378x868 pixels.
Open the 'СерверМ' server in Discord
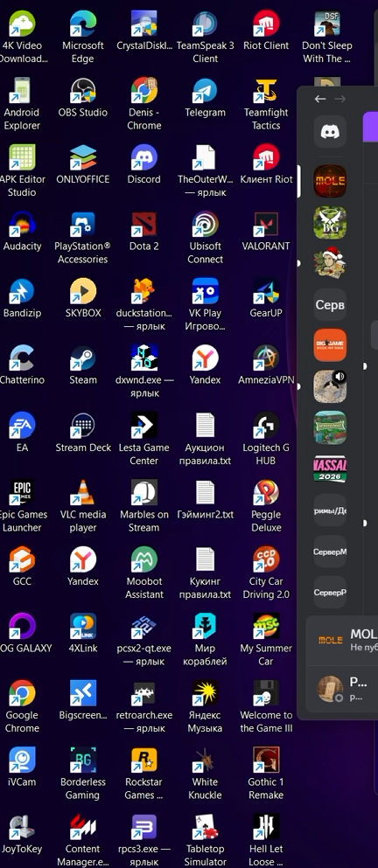click(330, 552)
